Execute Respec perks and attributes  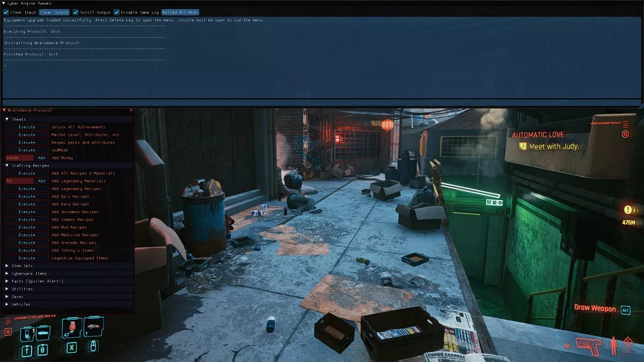[x=27, y=142]
